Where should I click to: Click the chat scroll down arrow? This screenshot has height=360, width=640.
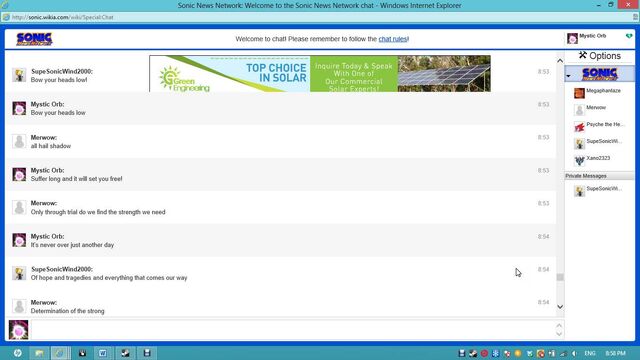tap(560, 307)
